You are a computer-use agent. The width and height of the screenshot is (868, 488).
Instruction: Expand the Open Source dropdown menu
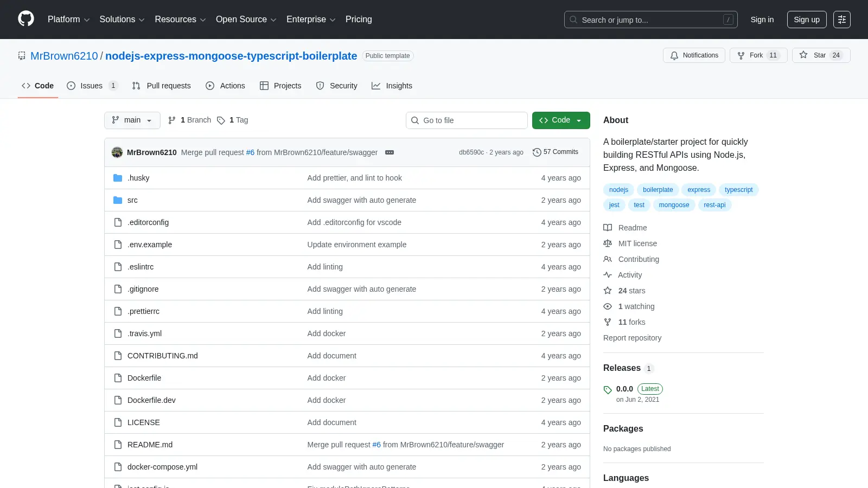coord(246,20)
